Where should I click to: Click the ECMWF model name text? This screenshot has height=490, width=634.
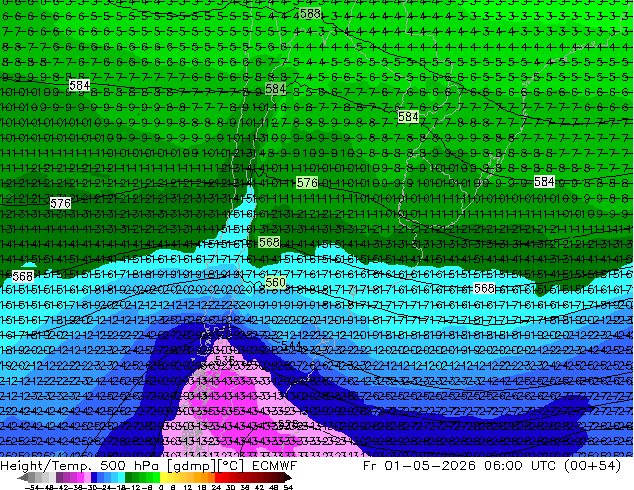(275, 466)
